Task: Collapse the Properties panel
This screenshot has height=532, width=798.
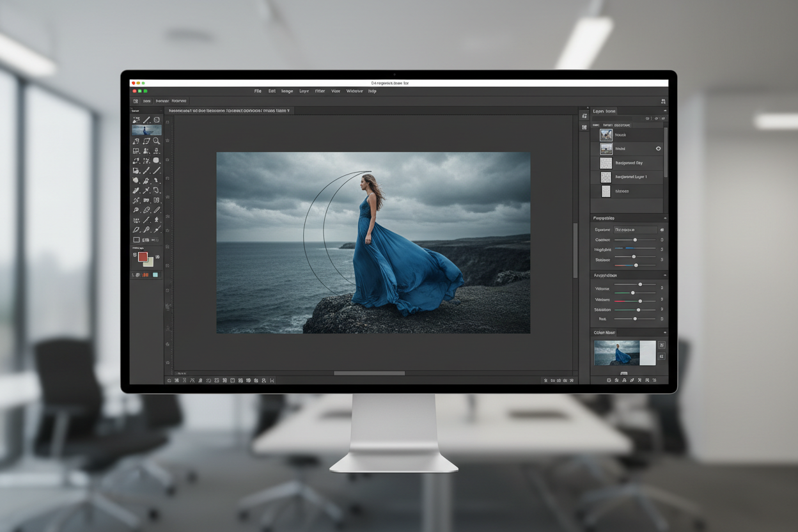Action: tap(666, 218)
